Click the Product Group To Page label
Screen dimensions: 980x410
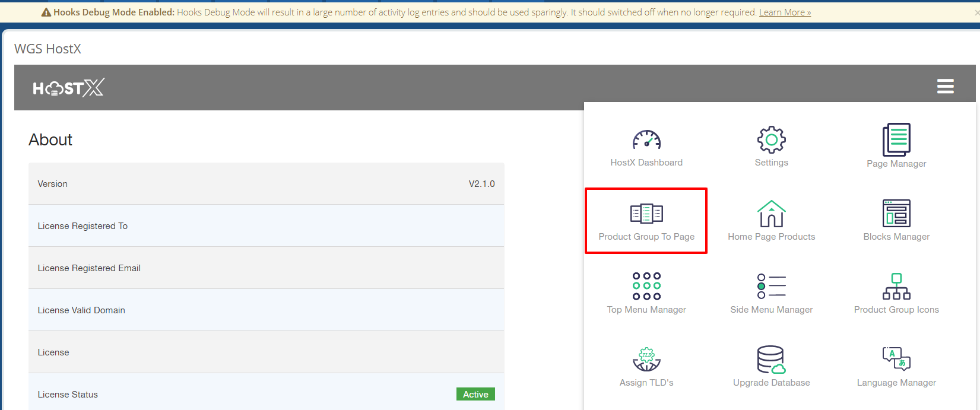(x=646, y=237)
